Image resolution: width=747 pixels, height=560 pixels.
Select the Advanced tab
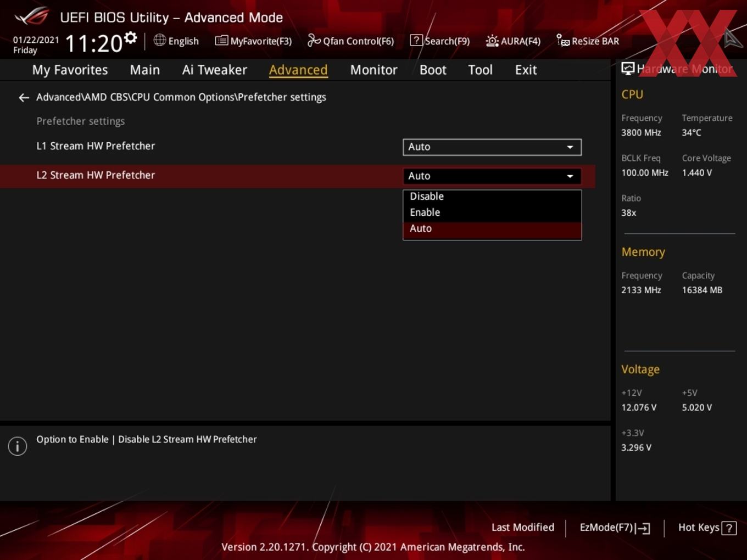298,70
